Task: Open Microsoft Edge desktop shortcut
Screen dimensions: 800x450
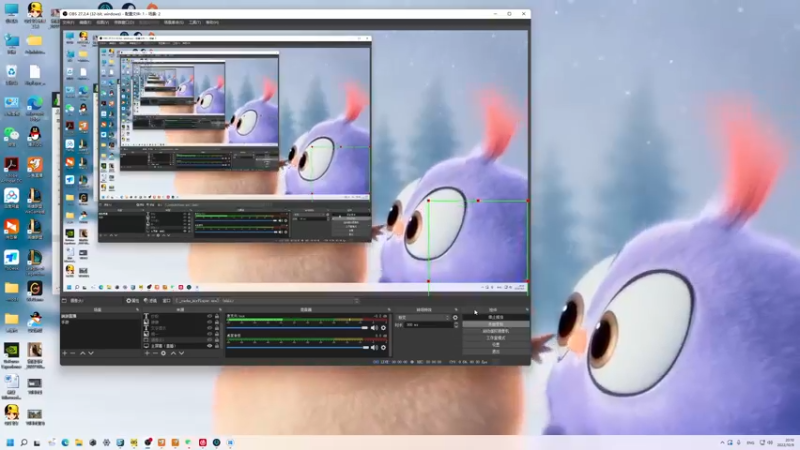Action: tap(35, 108)
